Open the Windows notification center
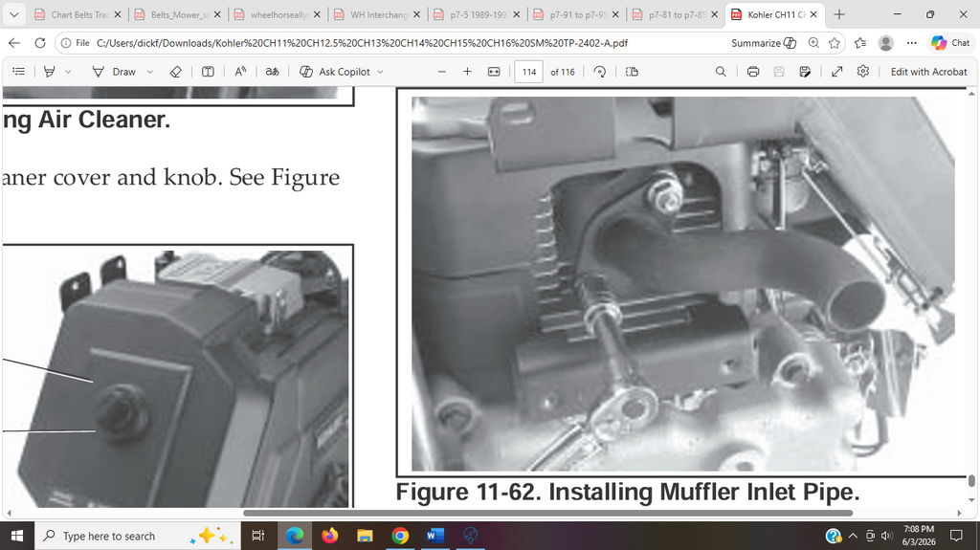980x550 pixels. click(x=956, y=536)
